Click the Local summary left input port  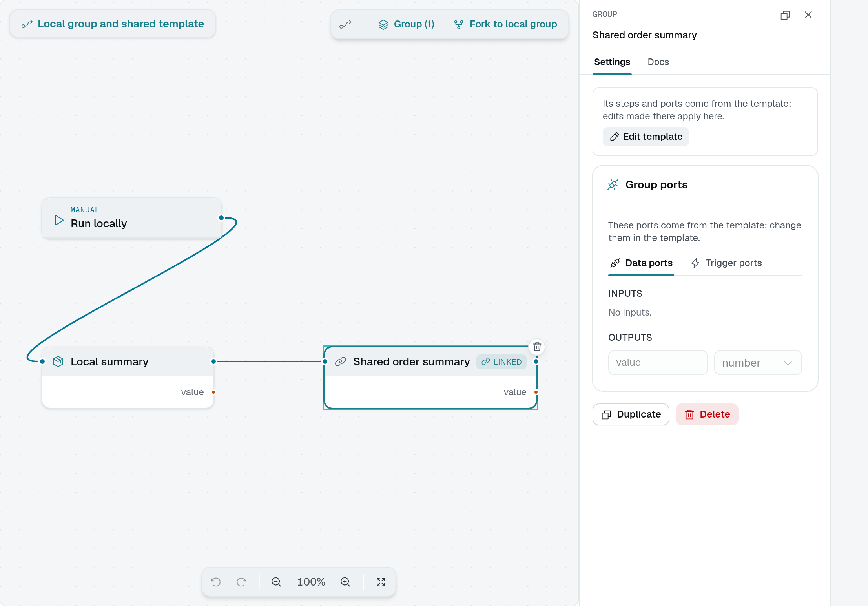pyautogui.click(x=42, y=361)
